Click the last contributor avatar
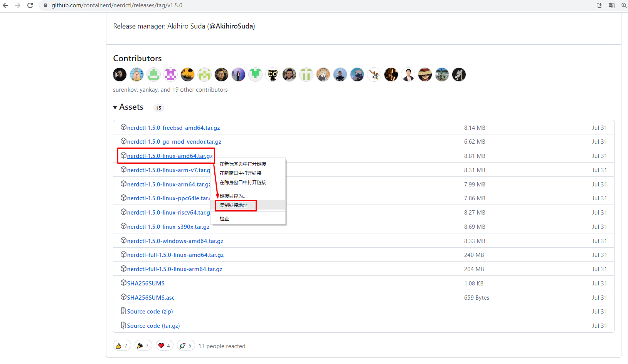Viewport: 628px width, 364px height. point(459,74)
